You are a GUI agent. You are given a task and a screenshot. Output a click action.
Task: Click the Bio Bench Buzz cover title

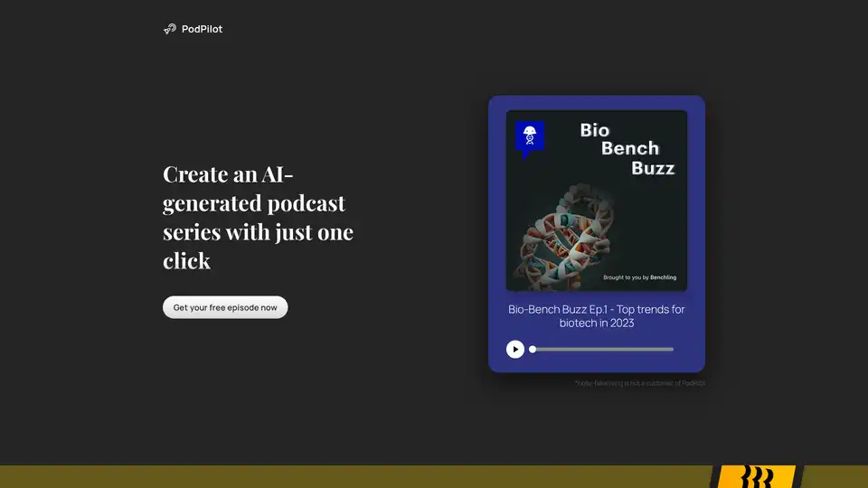pos(627,149)
